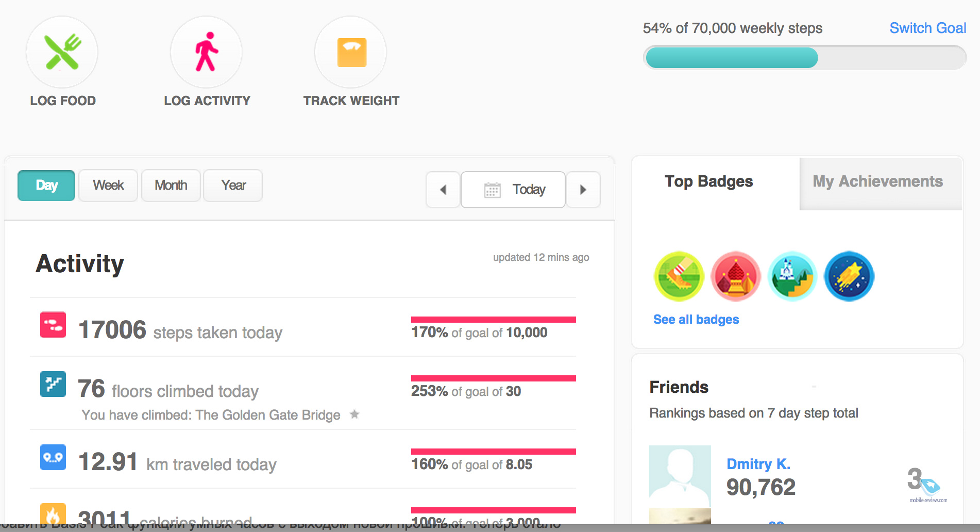Open the blue shooting star badge
The image size is (980, 532).
click(849, 276)
